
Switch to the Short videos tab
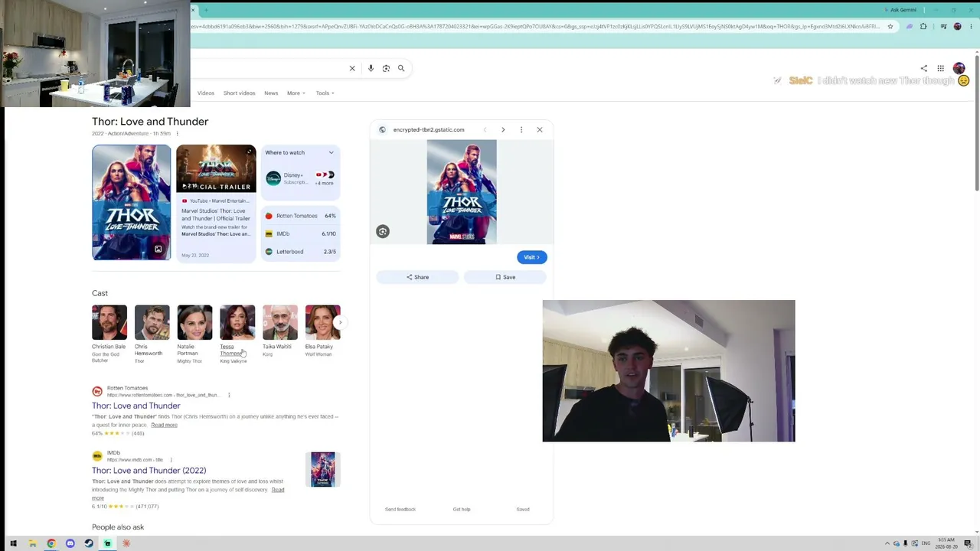point(239,93)
